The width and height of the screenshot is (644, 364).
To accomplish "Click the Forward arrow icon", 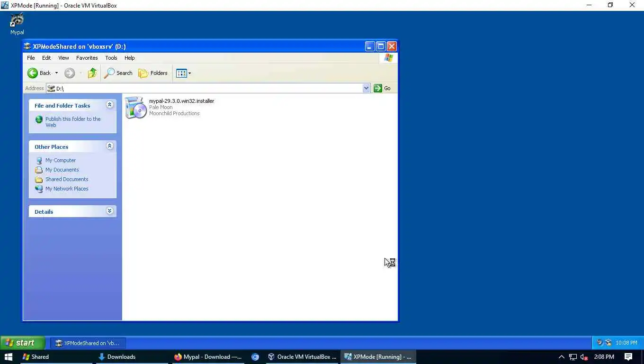I will [x=70, y=73].
